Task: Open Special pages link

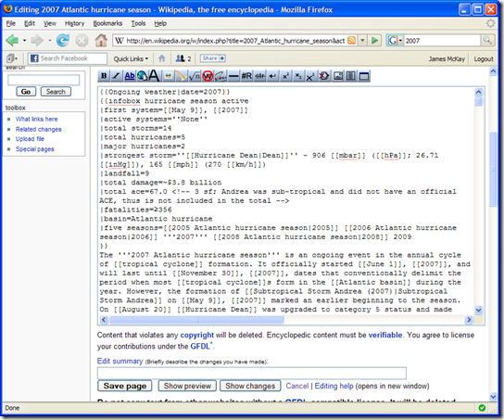Action: [34, 149]
